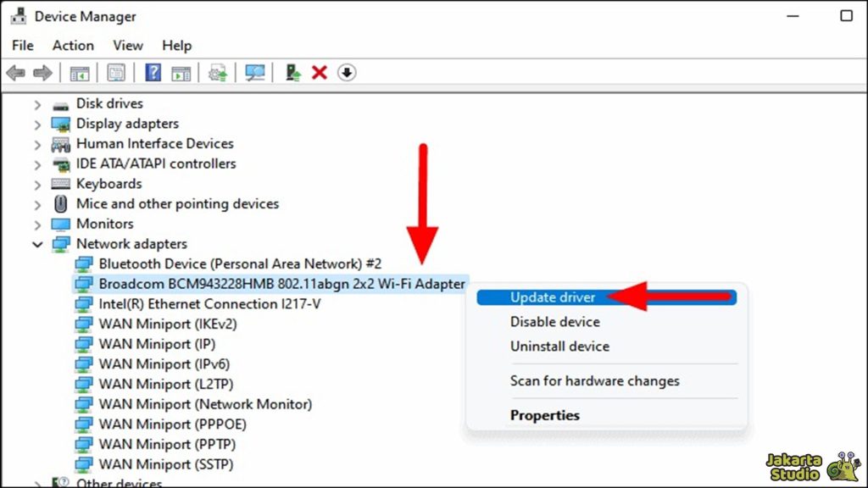Select Properties at the context menu bottom
The height and width of the screenshot is (488, 868).
tap(545, 415)
